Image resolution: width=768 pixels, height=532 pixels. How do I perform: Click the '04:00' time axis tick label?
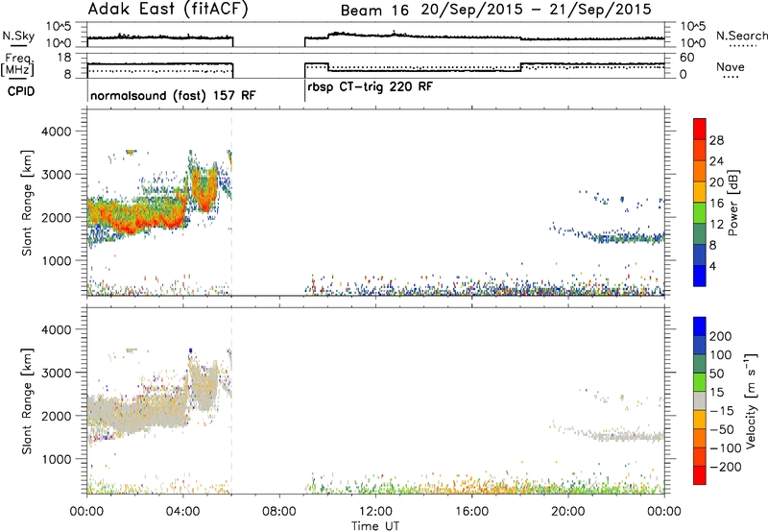[x=182, y=512]
